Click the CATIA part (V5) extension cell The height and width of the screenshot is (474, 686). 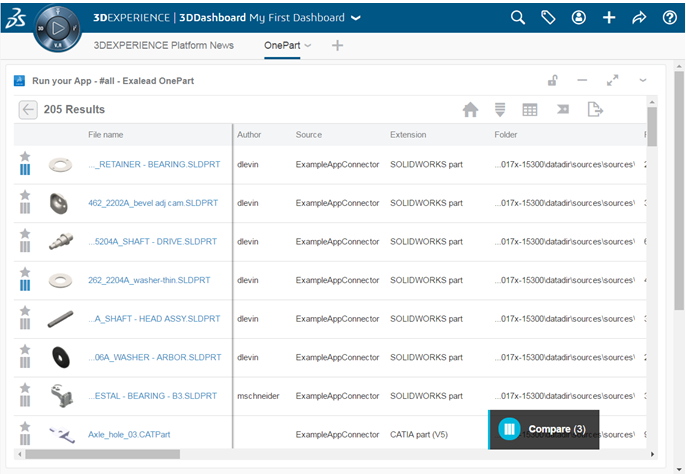click(x=419, y=435)
